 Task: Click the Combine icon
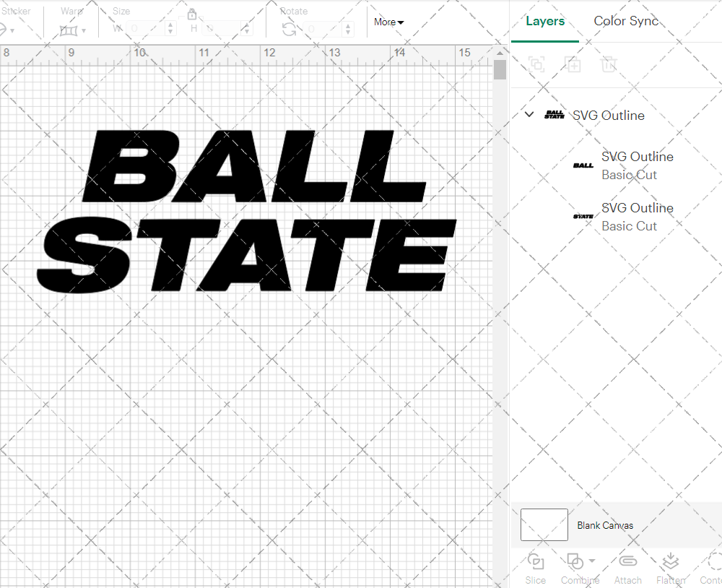coord(575,561)
